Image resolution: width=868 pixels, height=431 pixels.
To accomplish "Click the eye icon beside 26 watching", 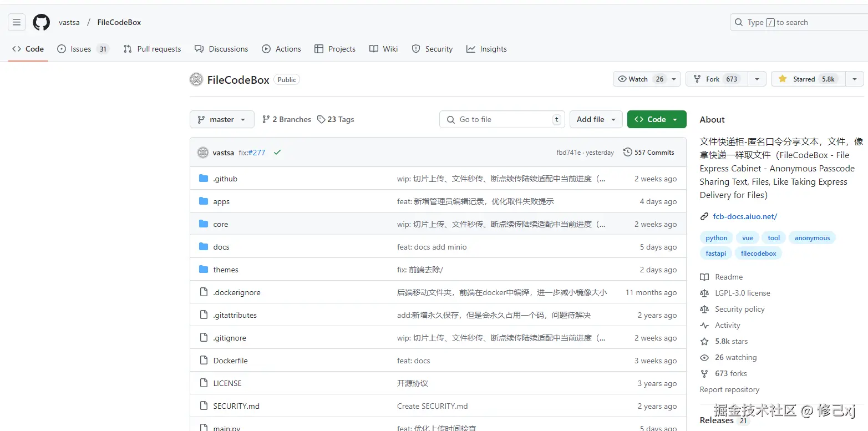I will tap(704, 358).
